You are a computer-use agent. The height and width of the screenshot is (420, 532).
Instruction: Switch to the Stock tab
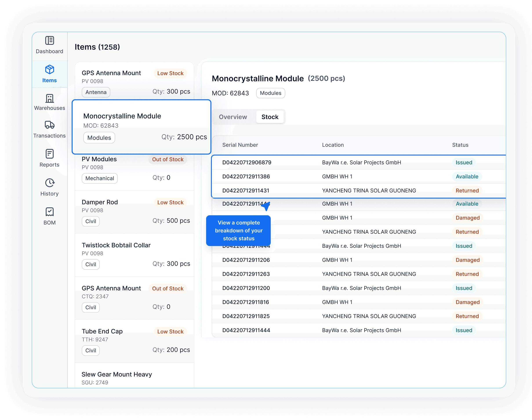point(270,117)
